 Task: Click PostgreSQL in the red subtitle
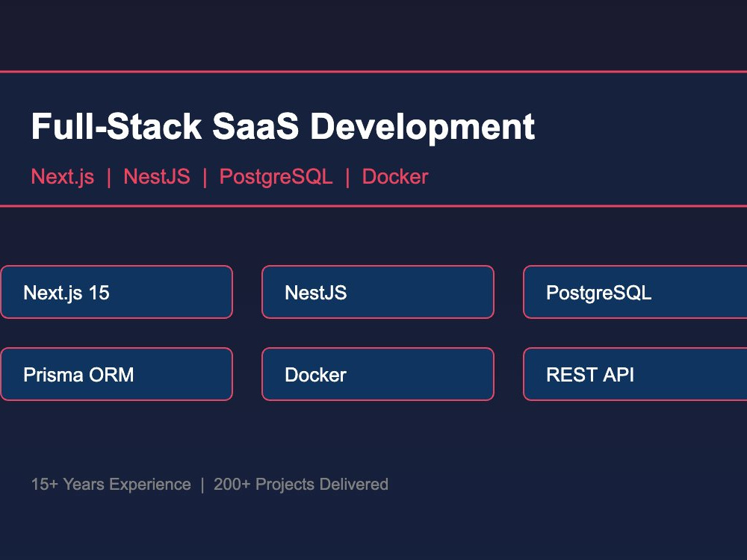(x=276, y=177)
